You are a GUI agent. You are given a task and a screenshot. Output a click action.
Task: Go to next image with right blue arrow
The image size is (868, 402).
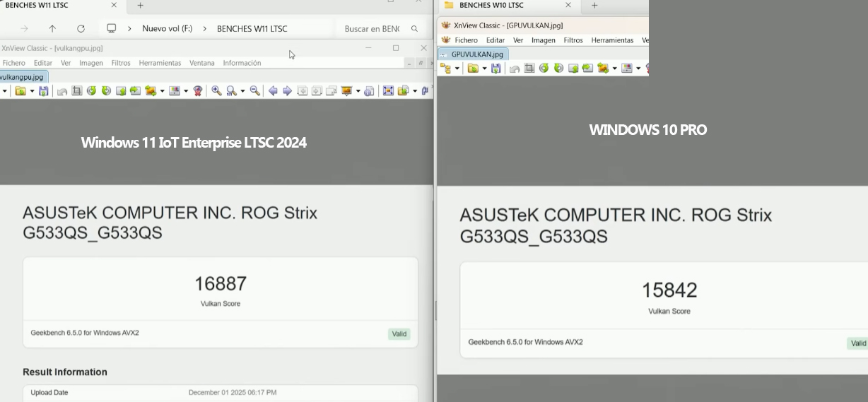point(287,91)
